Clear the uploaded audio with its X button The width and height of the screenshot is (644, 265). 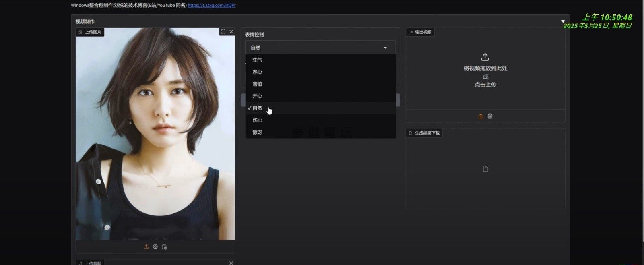pos(231,263)
